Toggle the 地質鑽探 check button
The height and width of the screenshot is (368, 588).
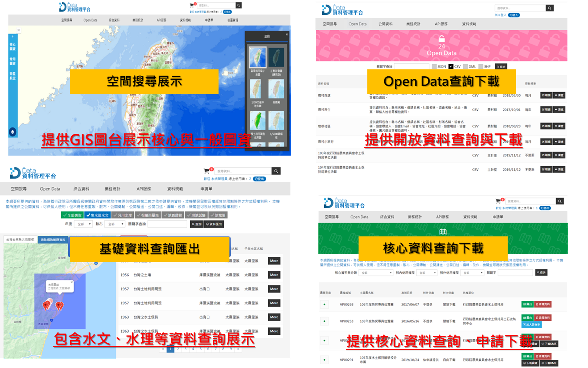[x=173, y=215]
